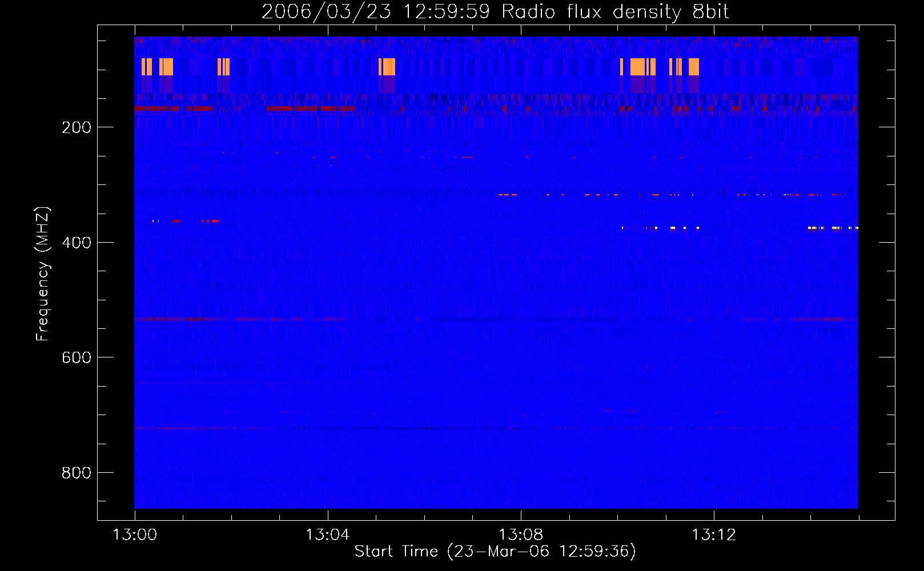
Task: Click the 800 frequency tick label
Action: (x=77, y=473)
